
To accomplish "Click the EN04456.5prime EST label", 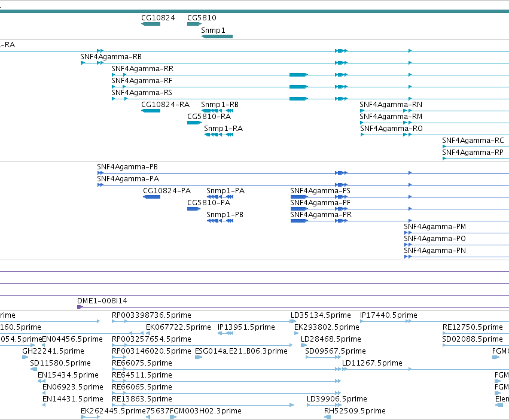I will click(x=72, y=339).
